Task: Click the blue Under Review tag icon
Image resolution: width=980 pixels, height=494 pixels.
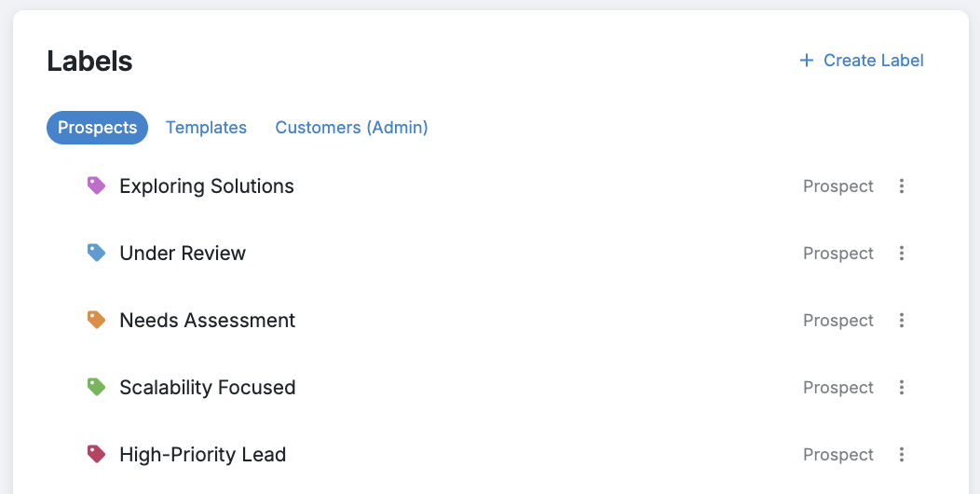Action: (x=96, y=253)
